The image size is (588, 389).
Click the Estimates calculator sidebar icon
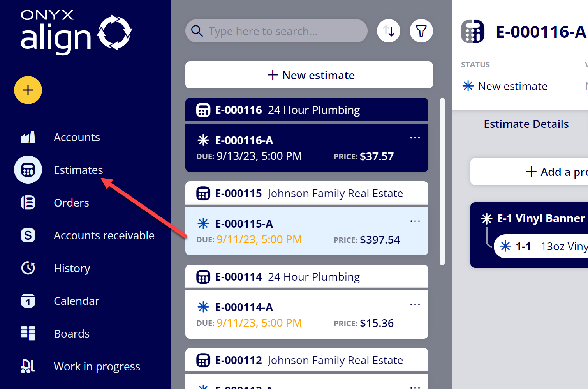click(28, 170)
